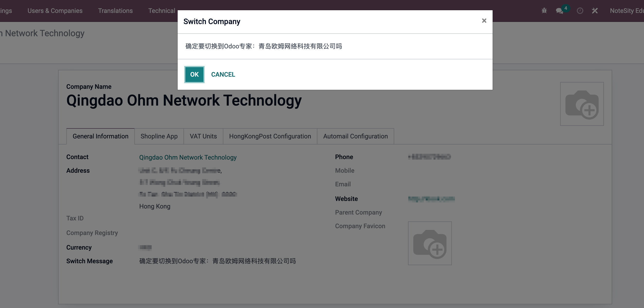Click CANCEL to abort switching company
The width and height of the screenshot is (644, 308).
pos(223,74)
